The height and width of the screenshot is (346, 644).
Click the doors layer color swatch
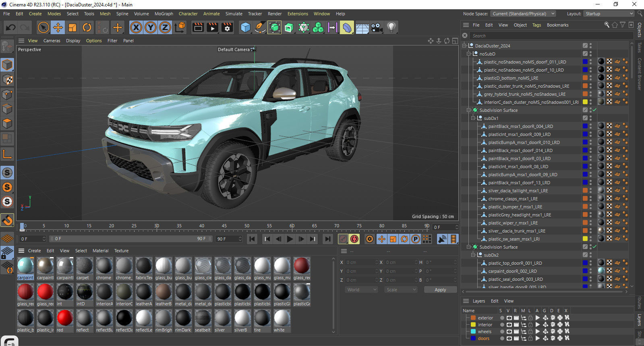[x=473, y=338]
